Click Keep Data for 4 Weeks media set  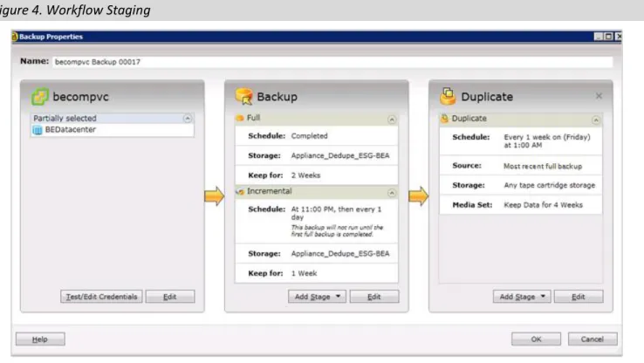[x=543, y=205]
